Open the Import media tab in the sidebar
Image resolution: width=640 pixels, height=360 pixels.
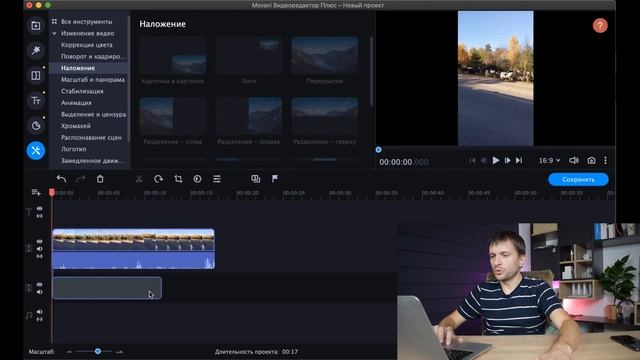point(36,26)
